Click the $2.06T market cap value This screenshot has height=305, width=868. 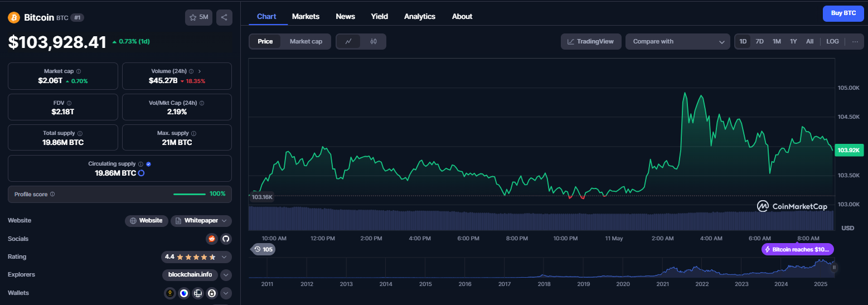[x=51, y=81]
